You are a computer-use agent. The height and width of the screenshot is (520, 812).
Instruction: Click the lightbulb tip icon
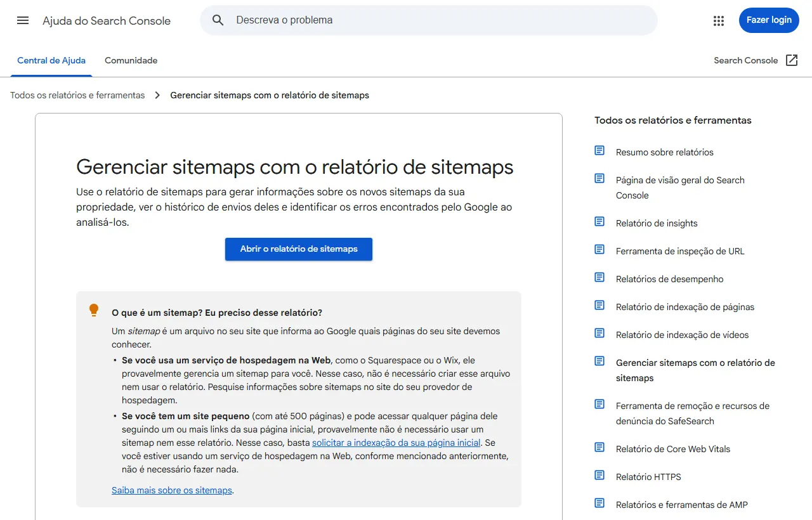click(94, 310)
